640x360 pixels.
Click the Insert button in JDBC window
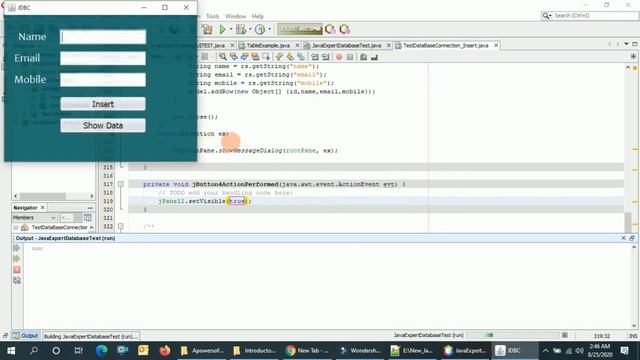coord(103,104)
